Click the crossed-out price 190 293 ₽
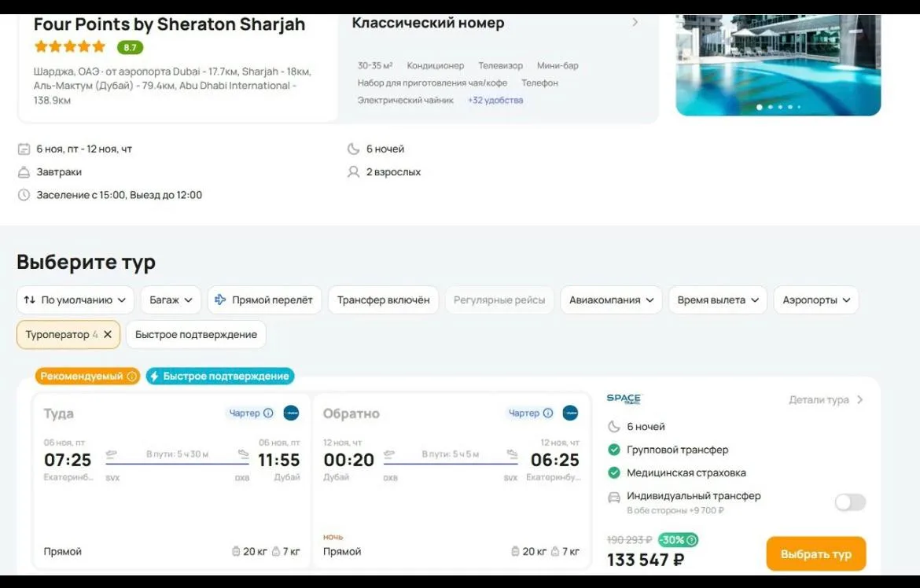The height and width of the screenshot is (588, 920). click(629, 540)
